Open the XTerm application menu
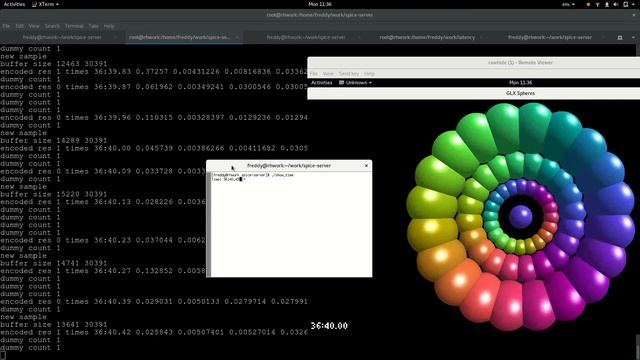640x360 pixels. [x=45, y=4]
